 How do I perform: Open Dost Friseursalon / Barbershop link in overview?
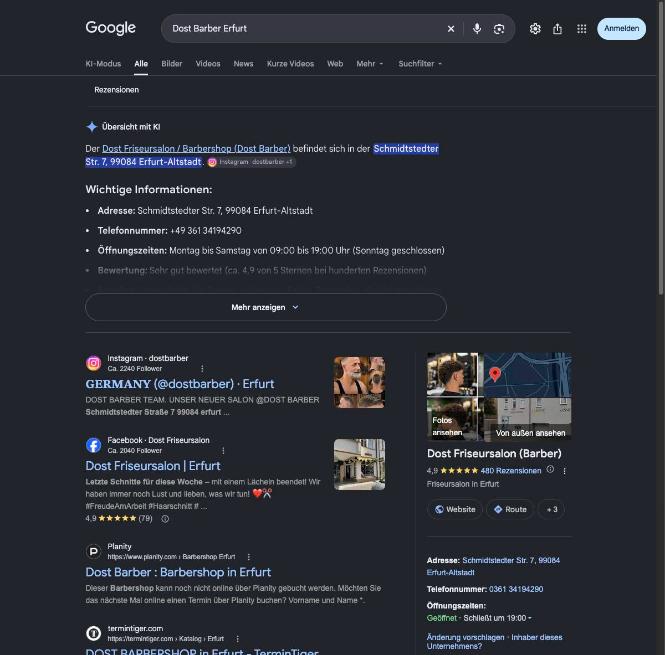click(x=196, y=149)
